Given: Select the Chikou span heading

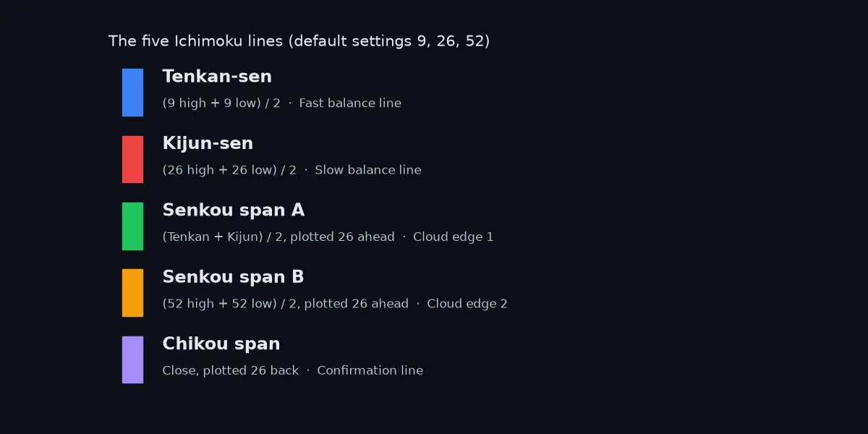Looking at the screenshot, I should (221, 344).
